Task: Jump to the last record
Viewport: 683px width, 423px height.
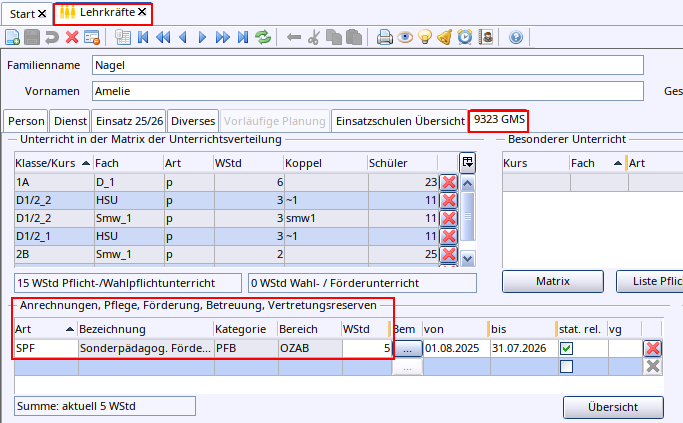Action: [242, 38]
